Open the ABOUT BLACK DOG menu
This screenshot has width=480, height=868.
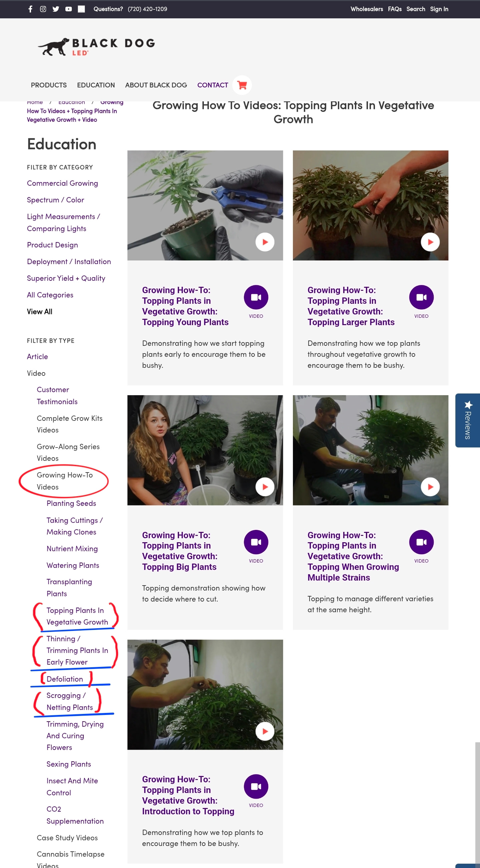156,85
